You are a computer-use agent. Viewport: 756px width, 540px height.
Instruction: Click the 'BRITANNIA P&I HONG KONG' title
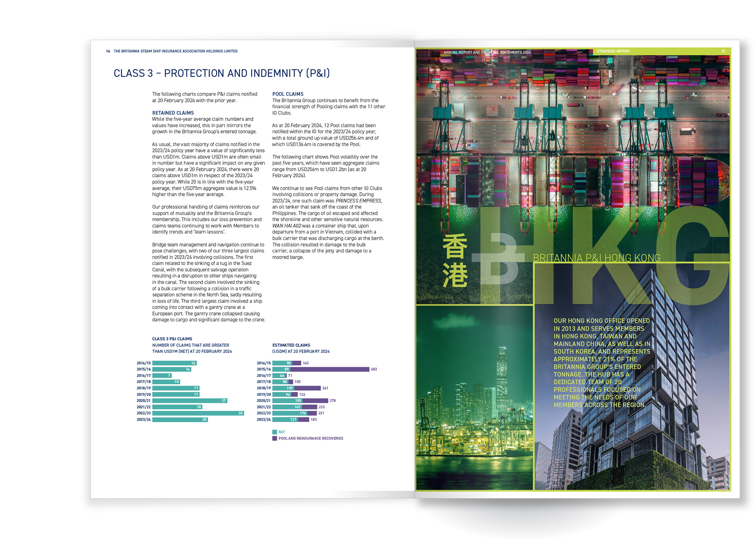tap(597, 258)
